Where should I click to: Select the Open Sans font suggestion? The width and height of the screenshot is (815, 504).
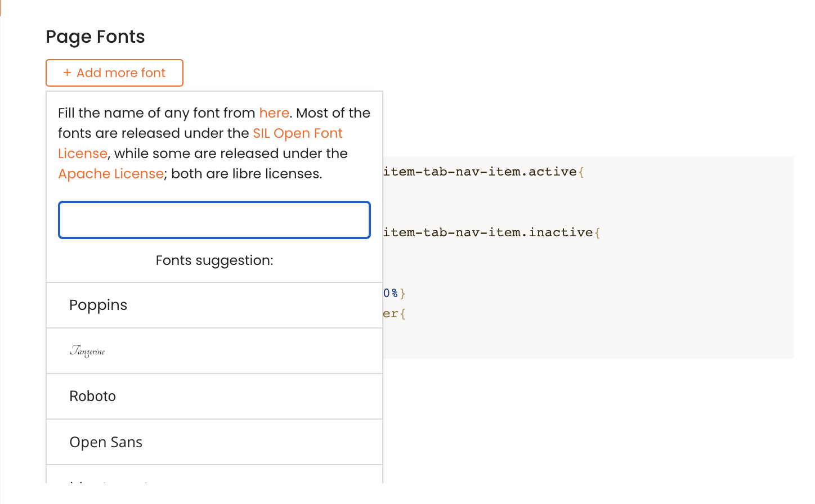pyautogui.click(x=106, y=442)
